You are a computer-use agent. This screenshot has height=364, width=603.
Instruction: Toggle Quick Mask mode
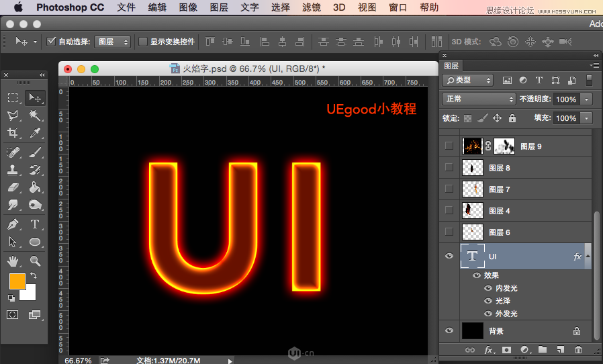(x=12, y=315)
